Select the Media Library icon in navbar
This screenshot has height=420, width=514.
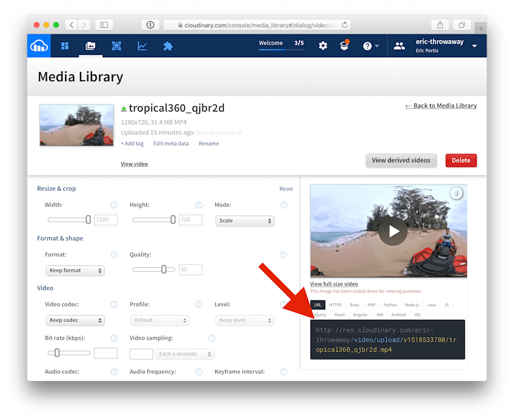[90, 46]
